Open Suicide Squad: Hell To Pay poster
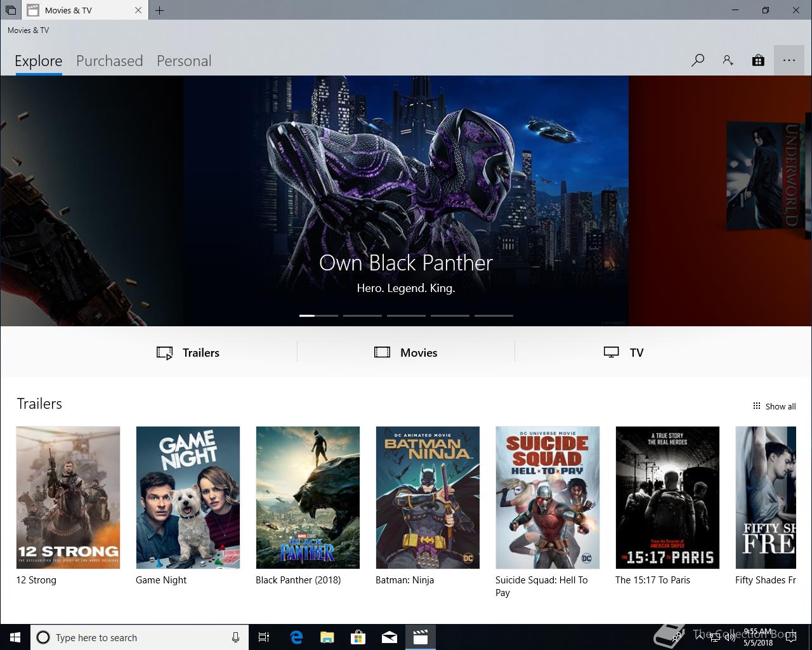The height and width of the screenshot is (650, 812). click(x=547, y=498)
